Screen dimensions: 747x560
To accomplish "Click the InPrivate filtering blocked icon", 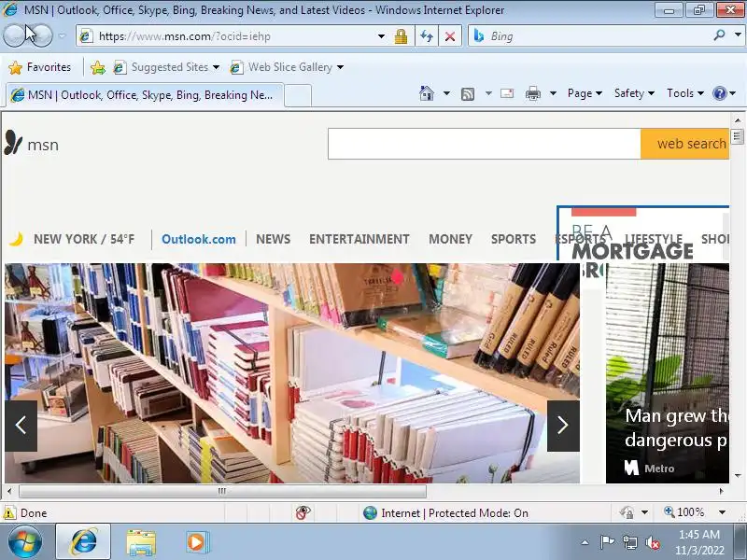I will tap(303, 512).
